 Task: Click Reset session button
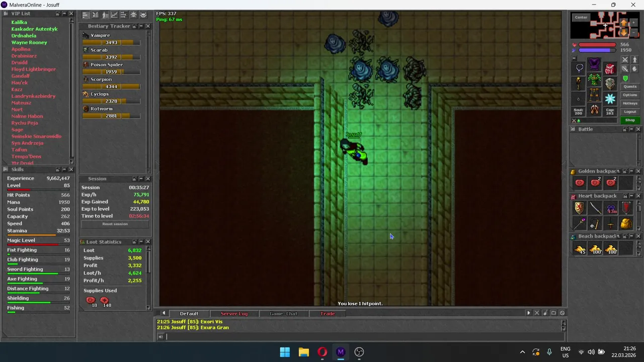coord(115,224)
